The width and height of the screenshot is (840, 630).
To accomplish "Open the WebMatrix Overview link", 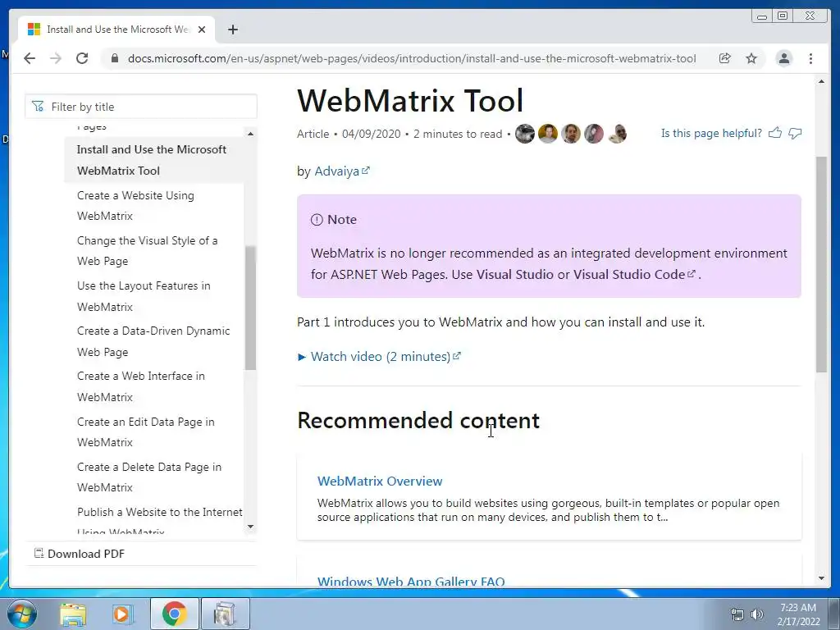I will tap(380, 481).
